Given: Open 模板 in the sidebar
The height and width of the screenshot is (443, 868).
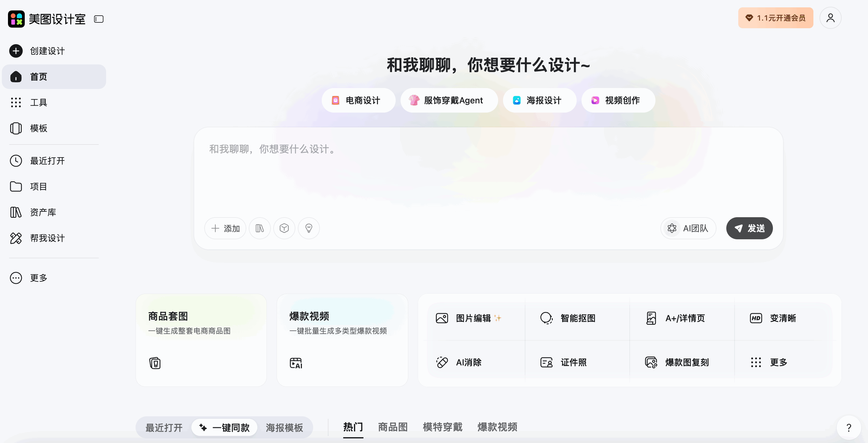Looking at the screenshot, I should point(54,128).
